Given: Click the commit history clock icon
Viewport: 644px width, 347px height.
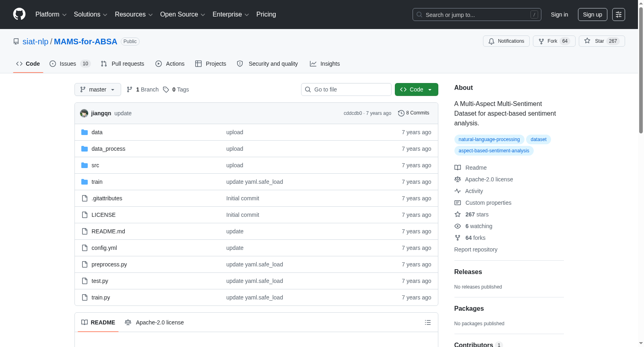Looking at the screenshot, I should click(x=401, y=113).
